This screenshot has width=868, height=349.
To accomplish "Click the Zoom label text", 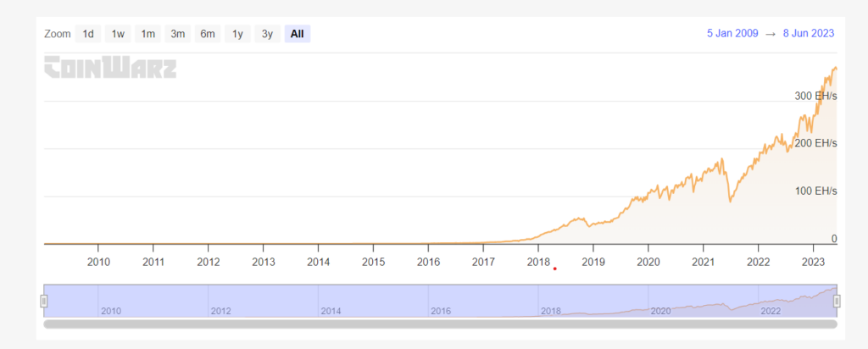I will [x=58, y=34].
